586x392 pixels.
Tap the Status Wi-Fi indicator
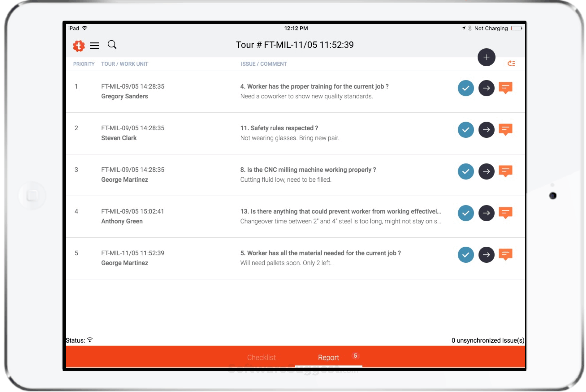(x=90, y=340)
